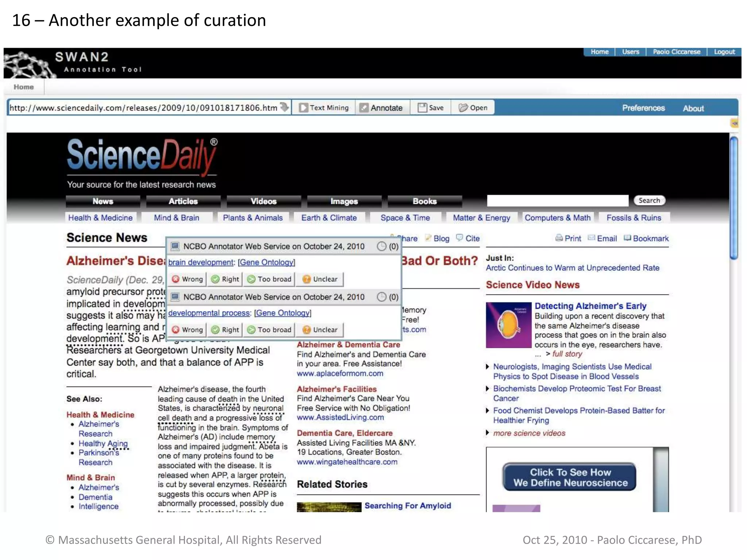
Task: Open ScienceDaily Images section
Action: click(344, 201)
